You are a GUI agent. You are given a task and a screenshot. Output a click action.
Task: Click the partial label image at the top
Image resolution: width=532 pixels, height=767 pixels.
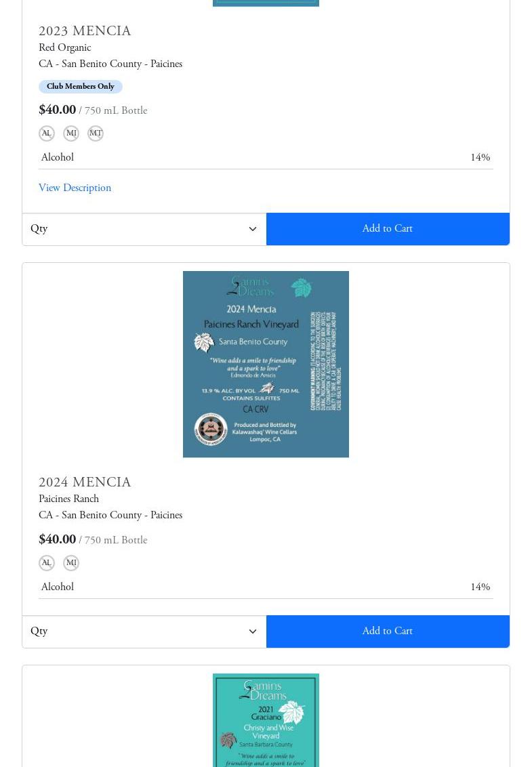pos(266,3)
